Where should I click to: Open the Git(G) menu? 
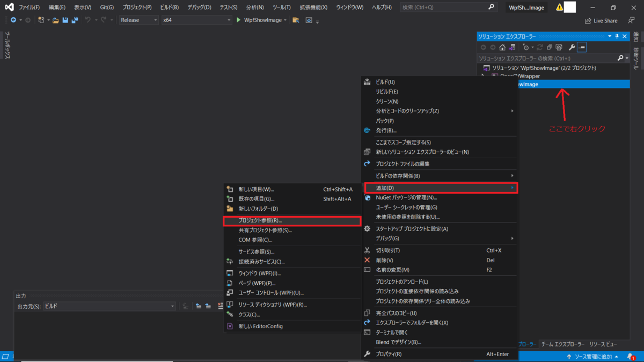coord(107,8)
